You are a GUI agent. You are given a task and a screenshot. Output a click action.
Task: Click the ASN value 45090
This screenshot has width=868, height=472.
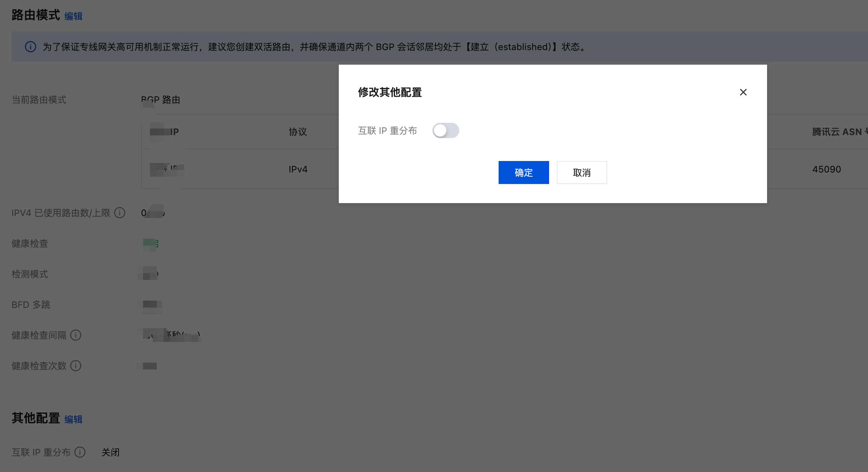826,169
